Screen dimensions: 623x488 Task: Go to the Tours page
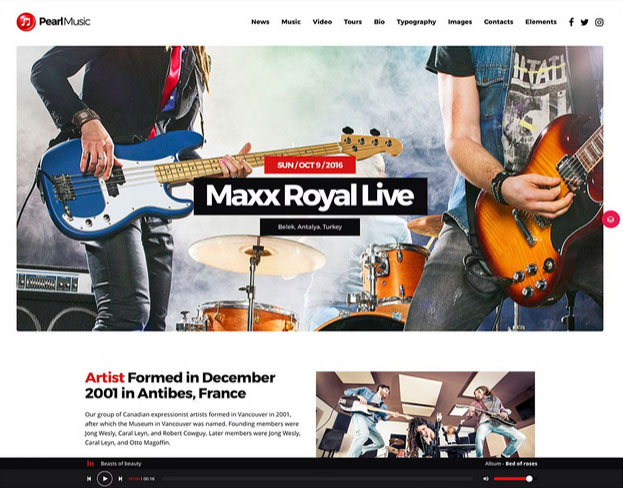click(x=353, y=22)
